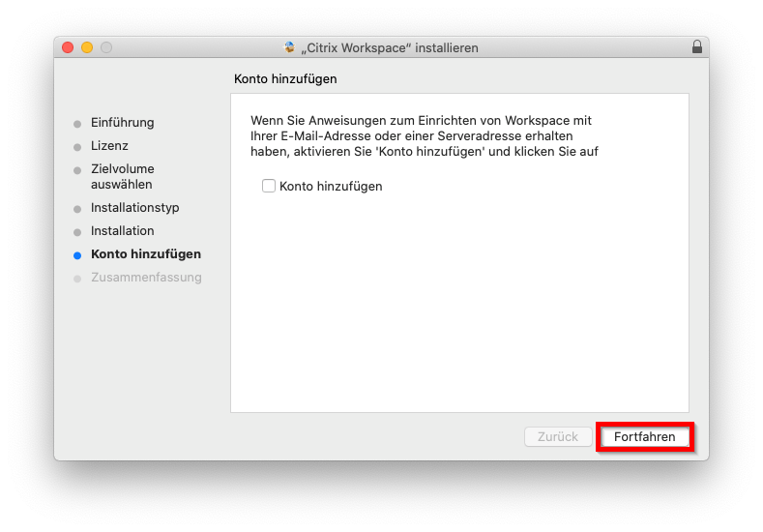Click the window title '„Citrix Workspace" installieren'
This screenshot has width=763, height=532.
tap(389, 47)
